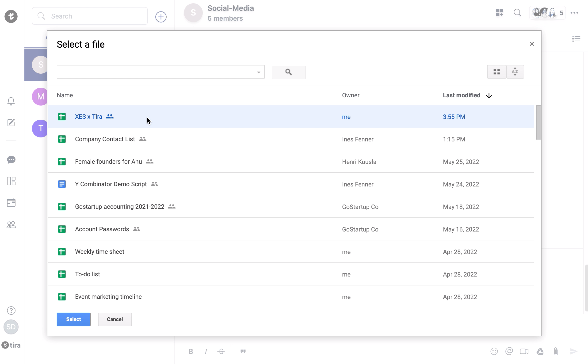Open chat bubble icon in sidebar

pos(11,160)
